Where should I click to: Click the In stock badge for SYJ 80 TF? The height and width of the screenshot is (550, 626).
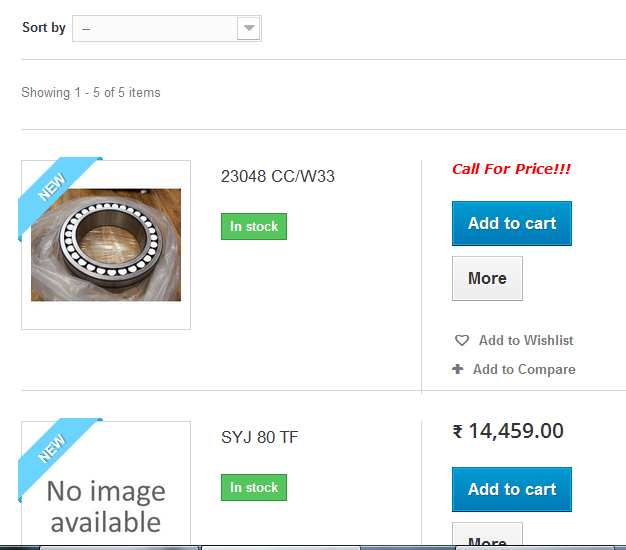[254, 487]
